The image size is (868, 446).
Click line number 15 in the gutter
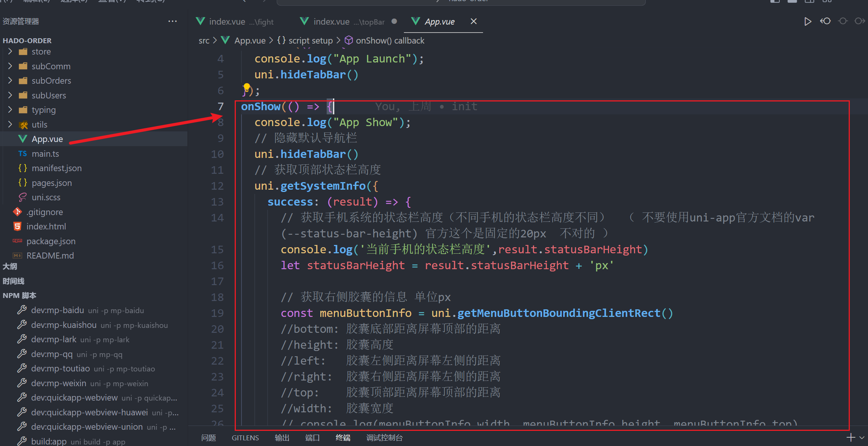click(217, 250)
